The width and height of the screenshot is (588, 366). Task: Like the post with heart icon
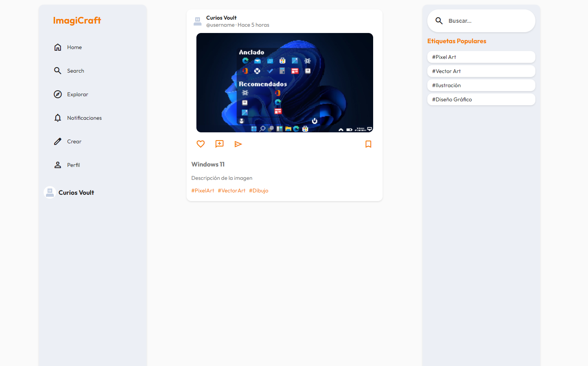(x=201, y=144)
